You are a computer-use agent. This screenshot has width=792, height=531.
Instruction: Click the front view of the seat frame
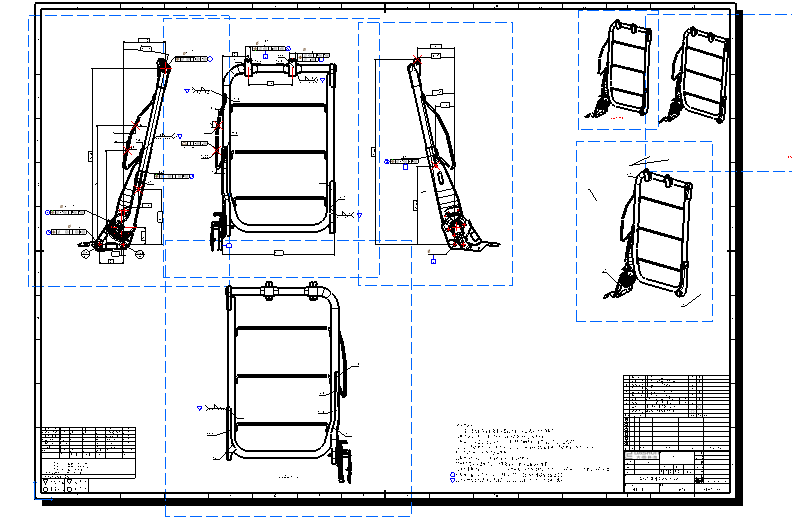pos(280,150)
